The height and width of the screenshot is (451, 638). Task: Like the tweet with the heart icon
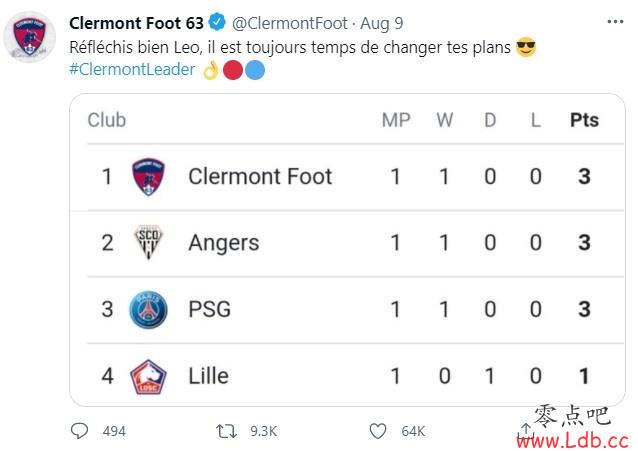[x=378, y=431]
